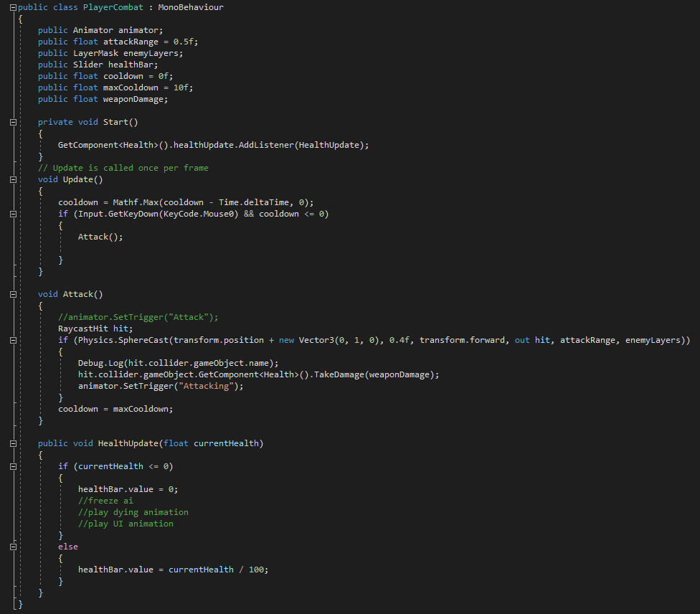
Task: Collapse the Attack() method fold marker
Action: click(x=14, y=294)
